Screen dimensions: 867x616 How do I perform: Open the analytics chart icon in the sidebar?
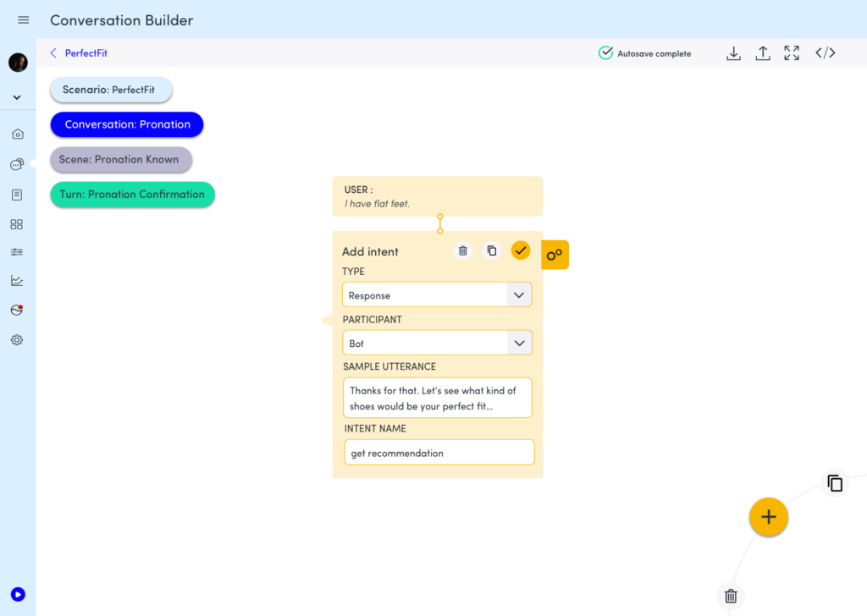click(x=17, y=281)
